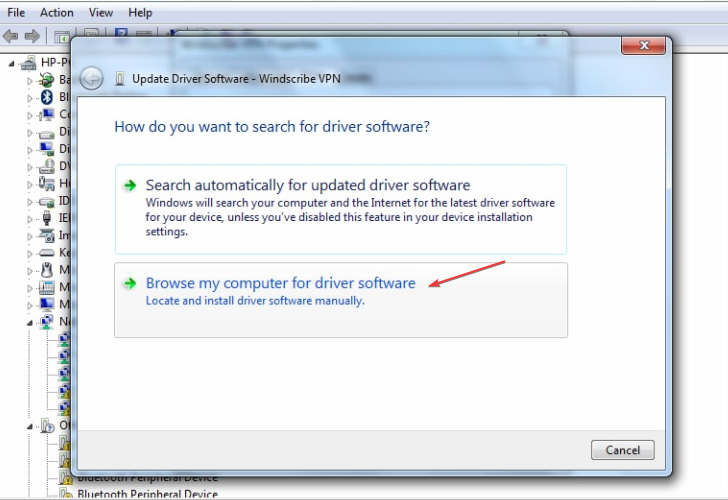Screen dimensions: 728x500
Task: Click the dialog's round Back arrow button
Action: click(x=91, y=78)
